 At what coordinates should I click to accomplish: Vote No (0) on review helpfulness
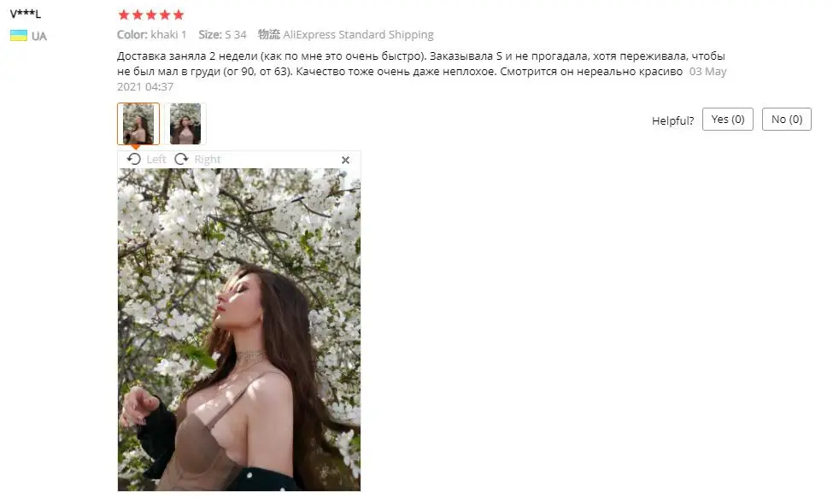[787, 120]
